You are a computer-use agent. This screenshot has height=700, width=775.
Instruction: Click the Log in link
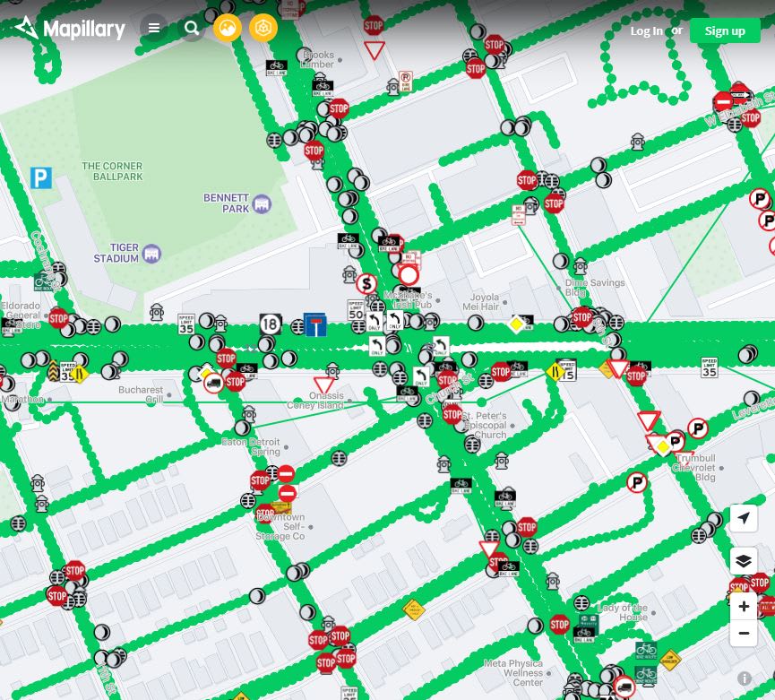(x=646, y=30)
